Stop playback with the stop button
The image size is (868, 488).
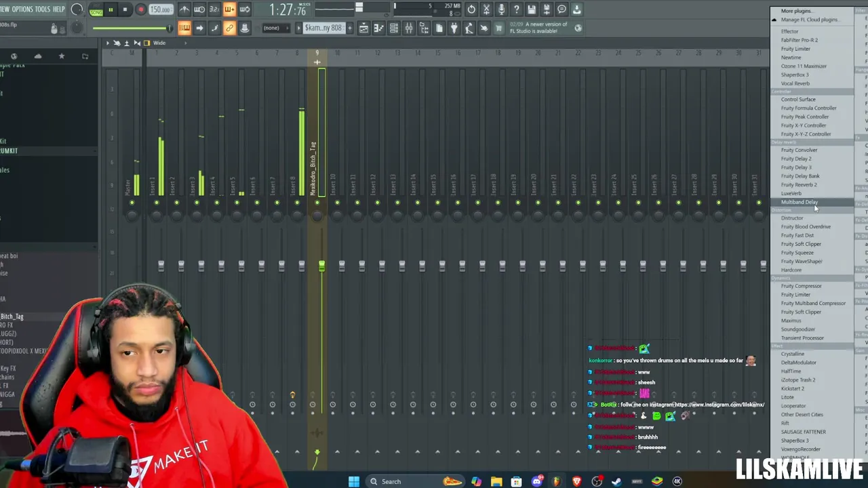pos(126,9)
